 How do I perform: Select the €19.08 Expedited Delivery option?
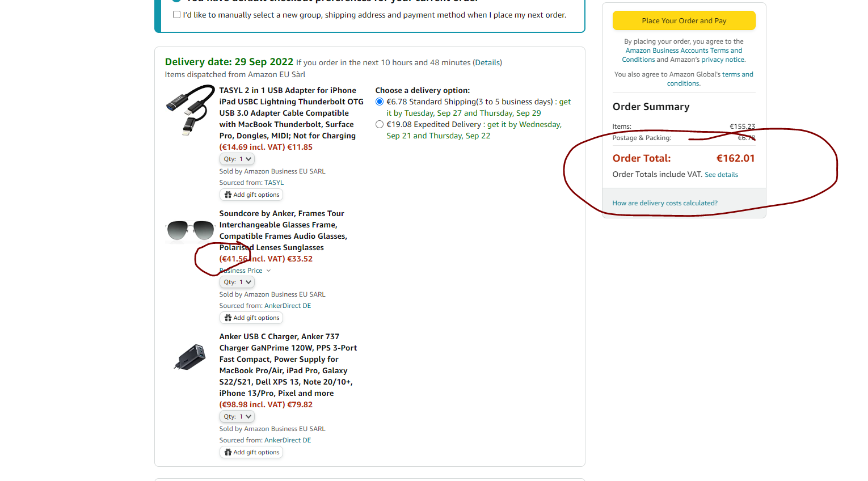click(x=380, y=125)
